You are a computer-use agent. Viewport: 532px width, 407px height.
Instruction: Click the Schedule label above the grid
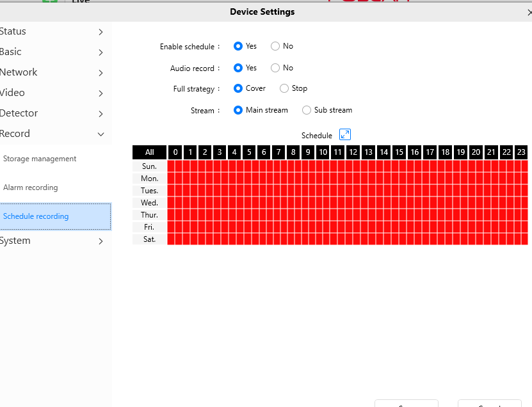[x=316, y=136]
